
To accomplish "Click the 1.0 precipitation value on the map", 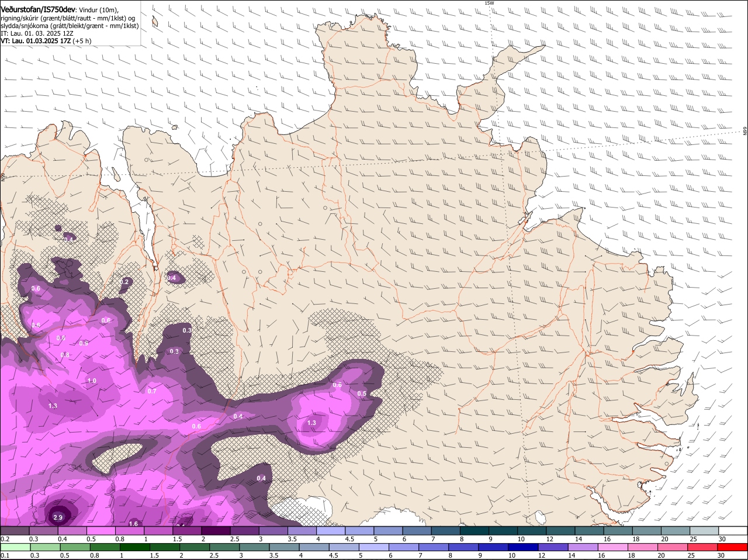I will pyautogui.click(x=92, y=381).
